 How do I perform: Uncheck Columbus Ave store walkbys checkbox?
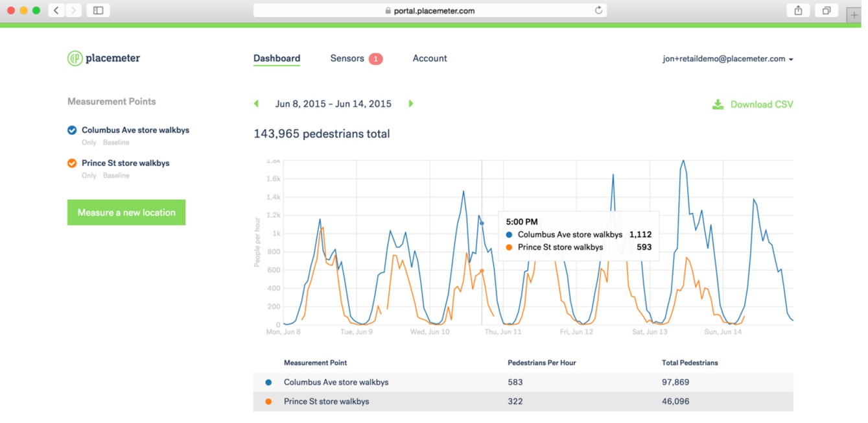point(72,130)
